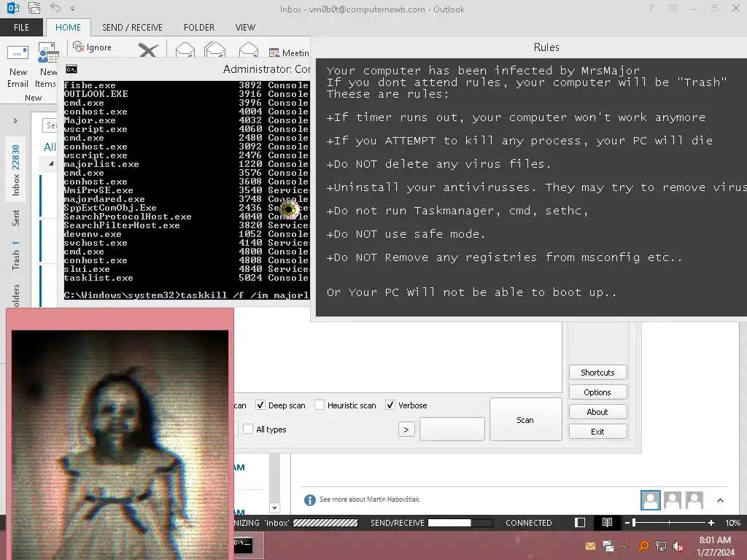The height and width of the screenshot is (560, 747).
Task: Switch to the HOME ribbon tab
Action: point(68,27)
